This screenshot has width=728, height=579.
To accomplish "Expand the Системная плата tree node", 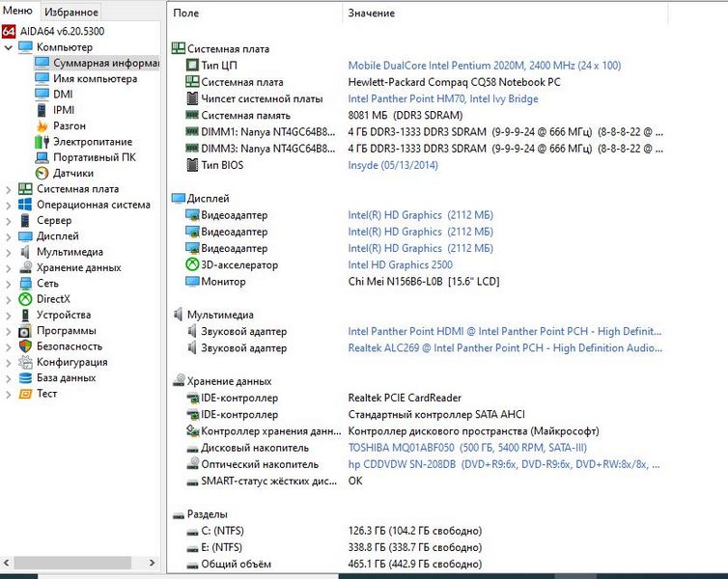I will pos(10,189).
